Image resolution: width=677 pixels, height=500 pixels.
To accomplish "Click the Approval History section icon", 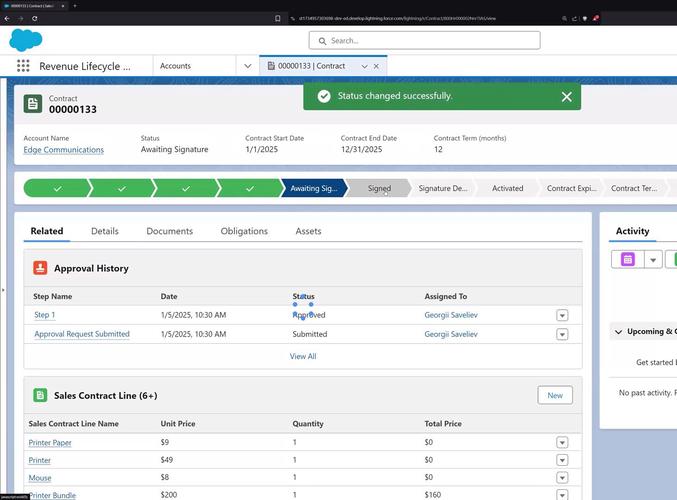I will (x=40, y=268).
